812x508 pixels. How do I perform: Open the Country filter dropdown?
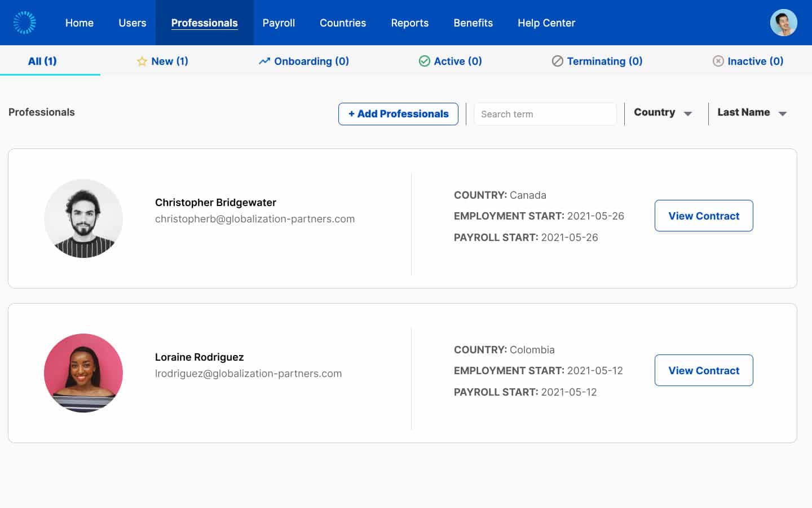pos(663,113)
